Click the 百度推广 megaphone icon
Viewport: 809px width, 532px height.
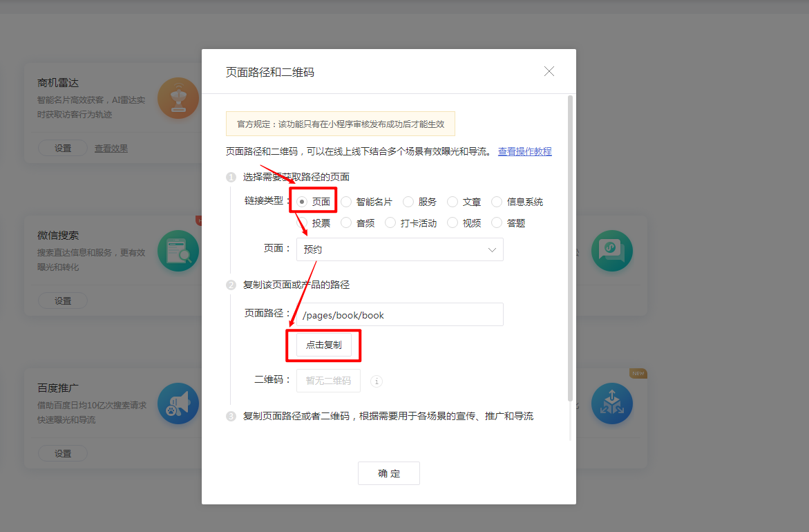click(x=178, y=403)
